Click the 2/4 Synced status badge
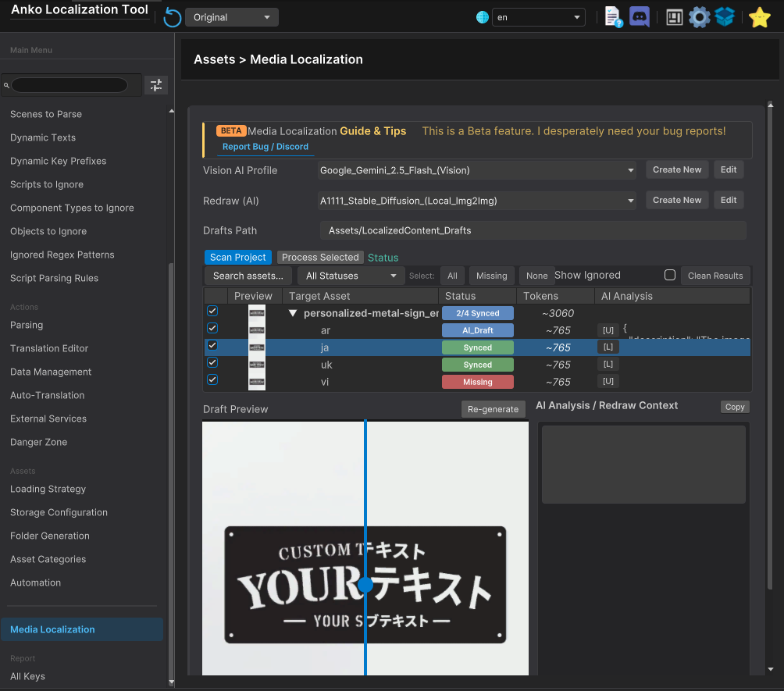This screenshot has height=691, width=784. (x=477, y=314)
